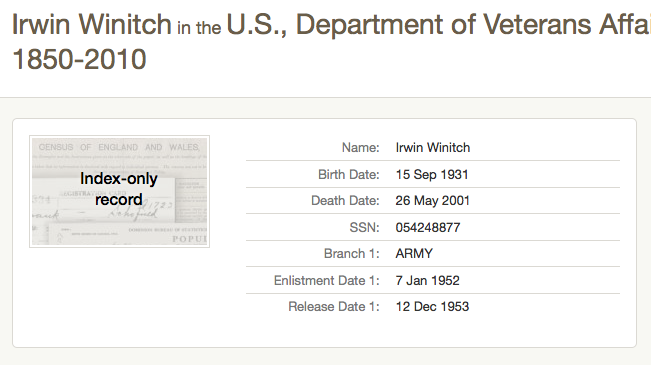Select the Irwin Winitch name value in record

[433, 147]
